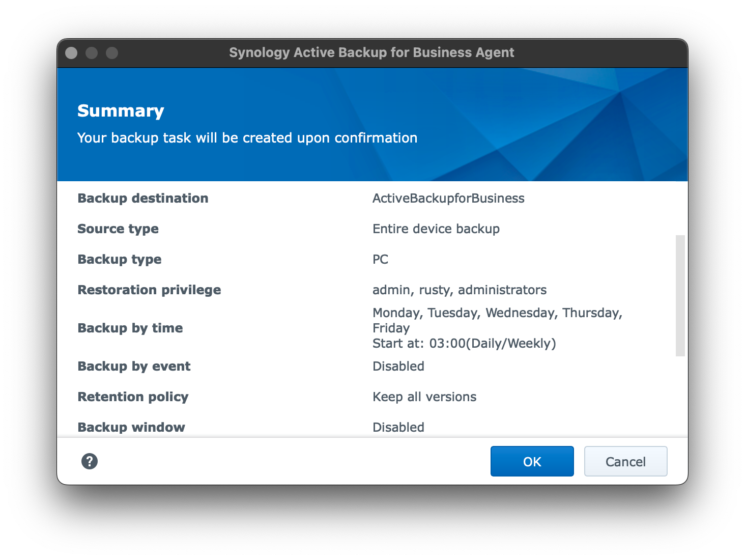This screenshot has width=745, height=560.
Task: Click the 'Backup by event' label
Action: pos(134,366)
